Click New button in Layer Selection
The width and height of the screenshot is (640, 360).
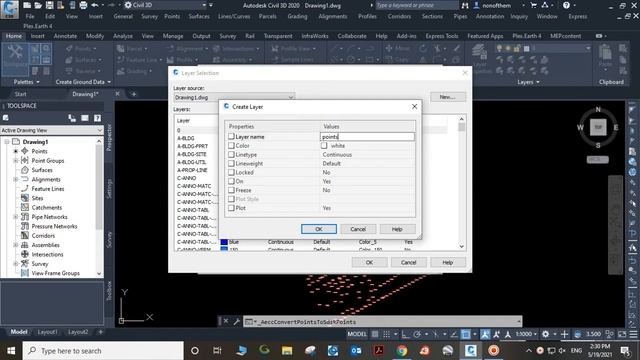point(447,97)
